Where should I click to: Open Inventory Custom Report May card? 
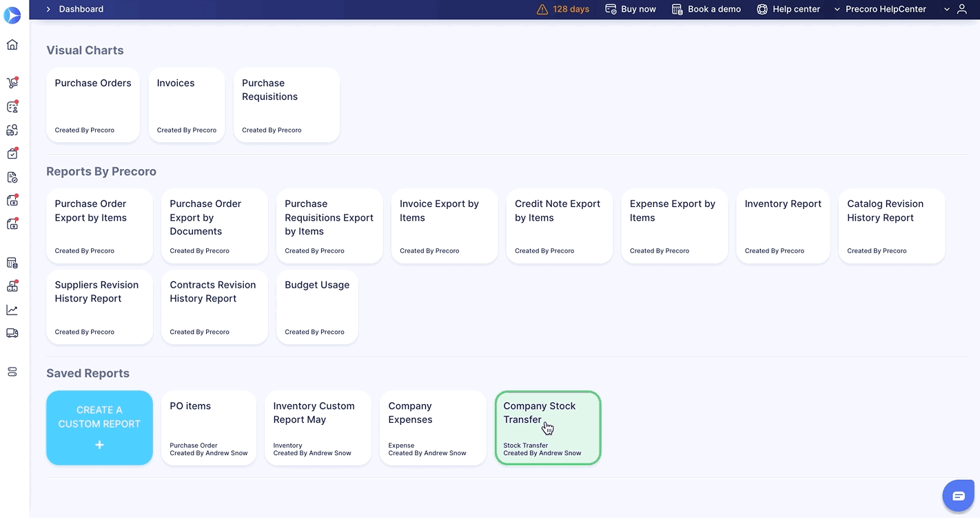click(x=318, y=428)
